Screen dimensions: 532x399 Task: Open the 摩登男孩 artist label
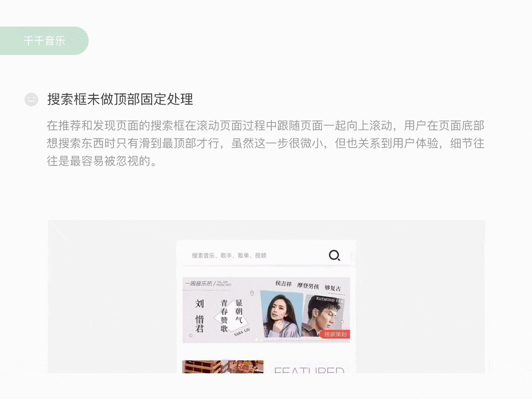(308, 286)
